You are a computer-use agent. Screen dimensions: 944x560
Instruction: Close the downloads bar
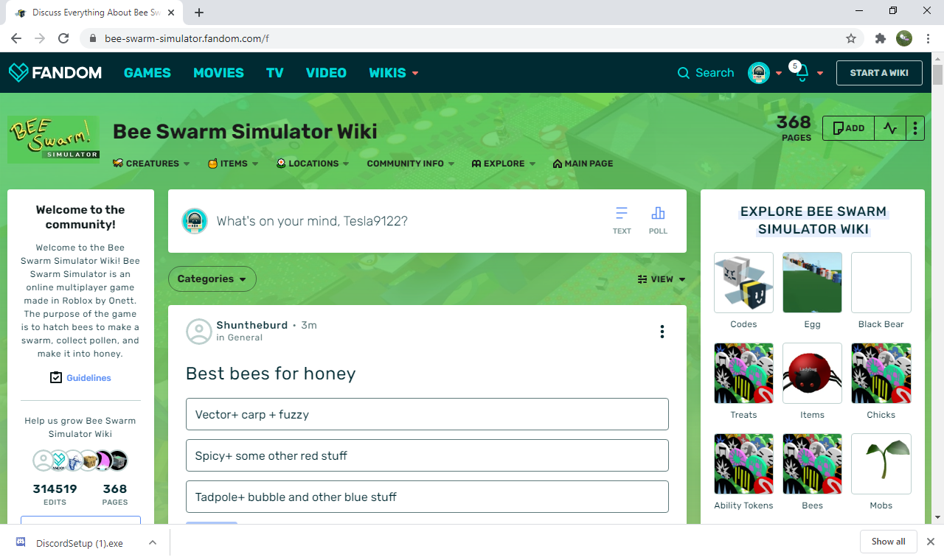pyautogui.click(x=931, y=542)
